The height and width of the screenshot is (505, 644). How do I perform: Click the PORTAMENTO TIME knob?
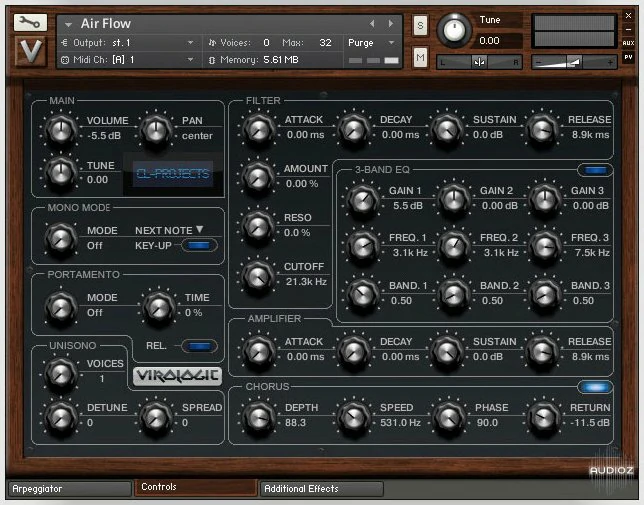pyautogui.click(x=159, y=308)
